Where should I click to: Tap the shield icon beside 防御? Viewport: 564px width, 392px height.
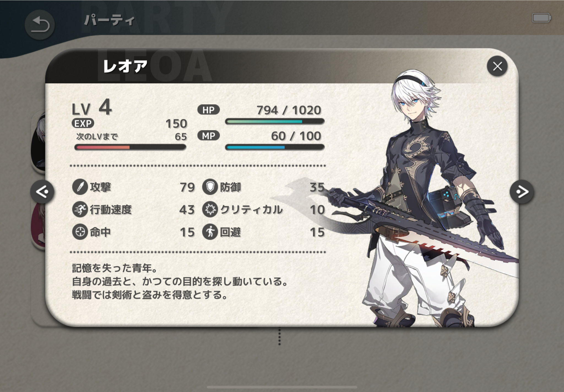coord(210,187)
